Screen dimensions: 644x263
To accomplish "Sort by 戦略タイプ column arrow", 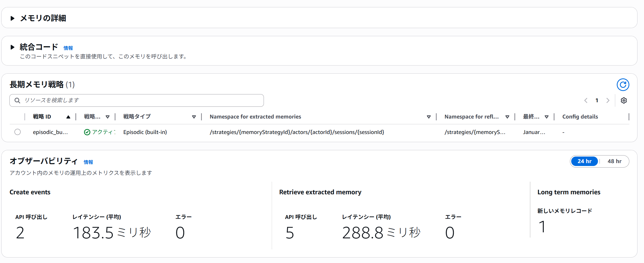I will [x=194, y=117].
